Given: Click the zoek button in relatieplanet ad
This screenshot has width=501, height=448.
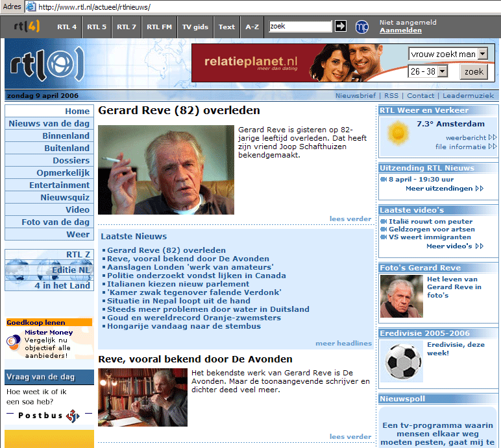Looking at the screenshot, I should click(474, 71).
